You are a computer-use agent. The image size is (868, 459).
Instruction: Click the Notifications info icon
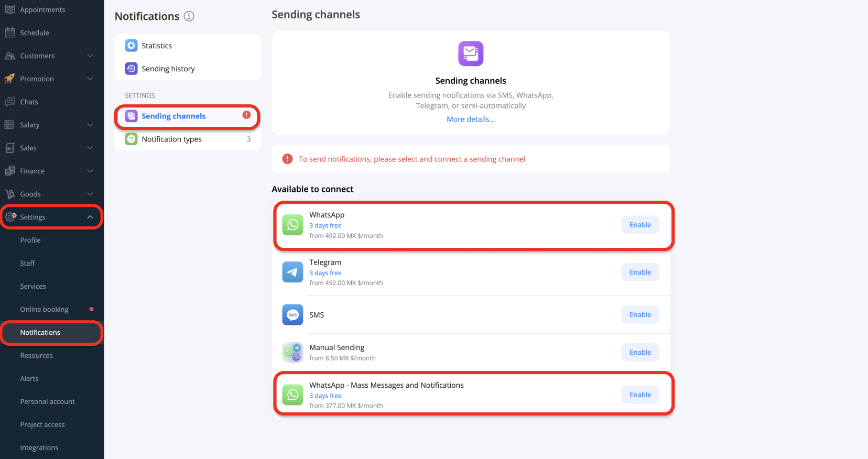(189, 16)
